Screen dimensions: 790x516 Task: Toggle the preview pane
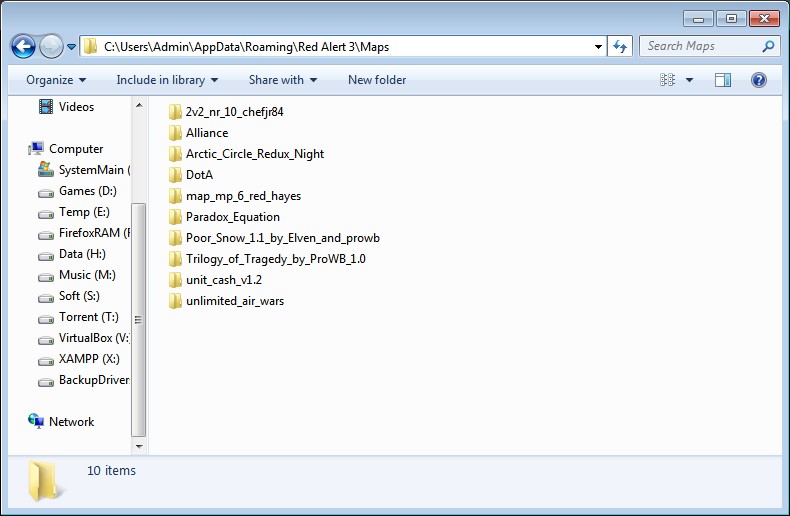point(722,80)
